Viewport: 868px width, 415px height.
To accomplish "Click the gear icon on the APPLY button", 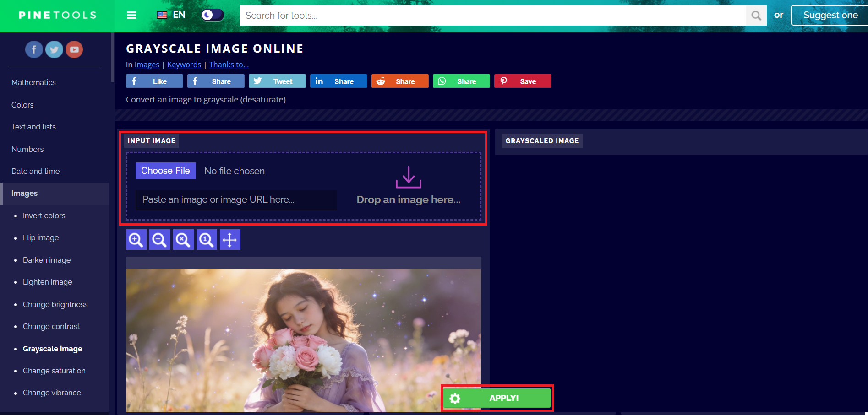I will coord(455,399).
